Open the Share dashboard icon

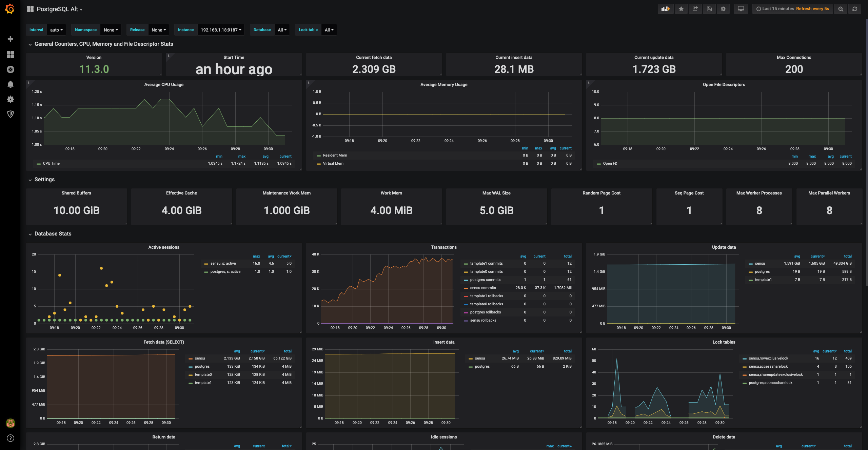pos(695,9)
